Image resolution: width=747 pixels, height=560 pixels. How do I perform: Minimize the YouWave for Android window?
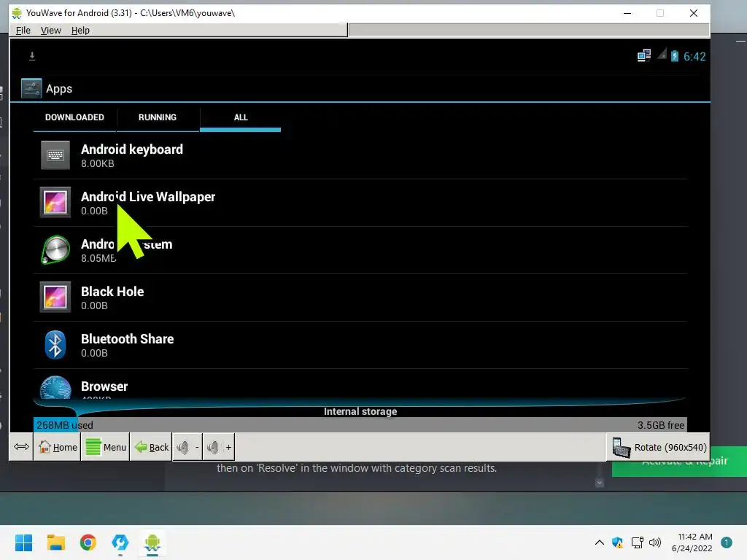(x=627, y=13)
